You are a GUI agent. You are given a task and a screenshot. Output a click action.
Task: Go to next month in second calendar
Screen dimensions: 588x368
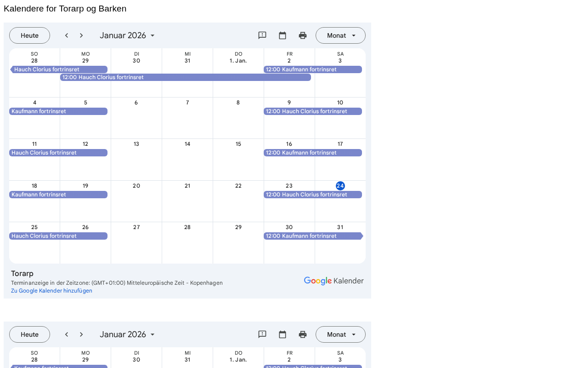point(81,334)
